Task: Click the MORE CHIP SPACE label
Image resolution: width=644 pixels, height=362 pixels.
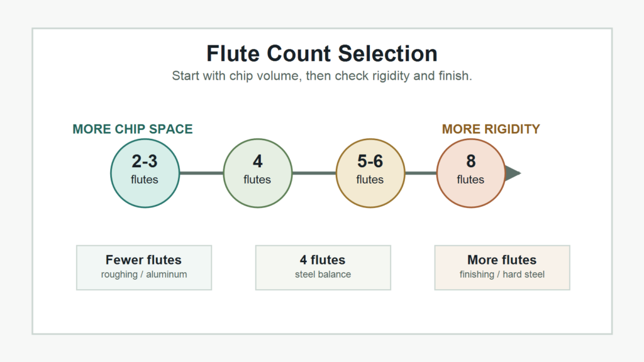Action: point(133,129)
